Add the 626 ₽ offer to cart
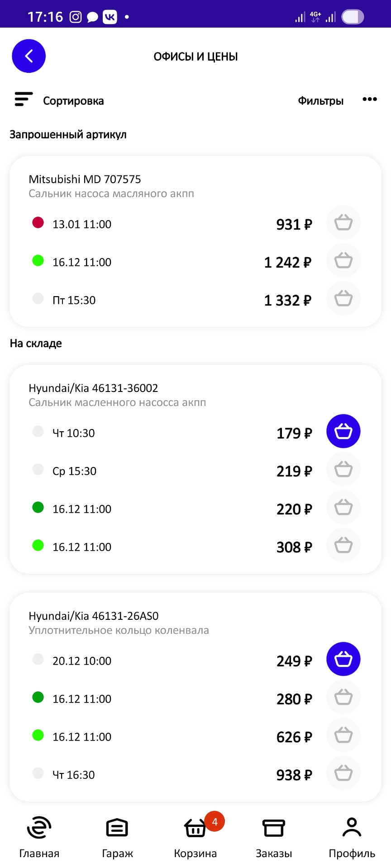Screen dimensions: 391x868 pos(343,736)
